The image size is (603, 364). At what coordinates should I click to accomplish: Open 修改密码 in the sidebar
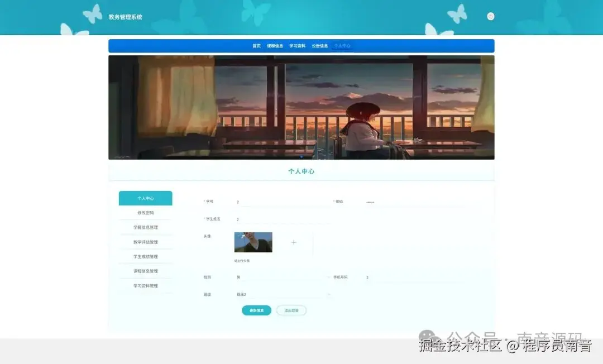(145, 213)
